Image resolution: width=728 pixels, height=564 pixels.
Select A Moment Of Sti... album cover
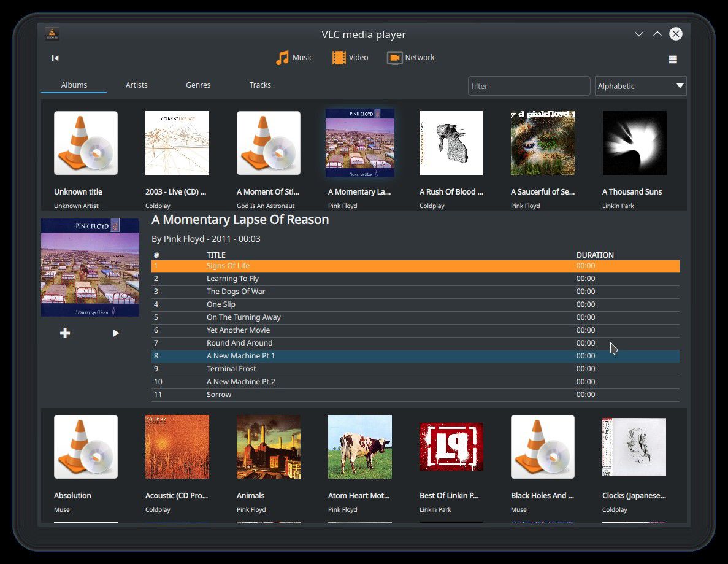click(x=269, y=143)
